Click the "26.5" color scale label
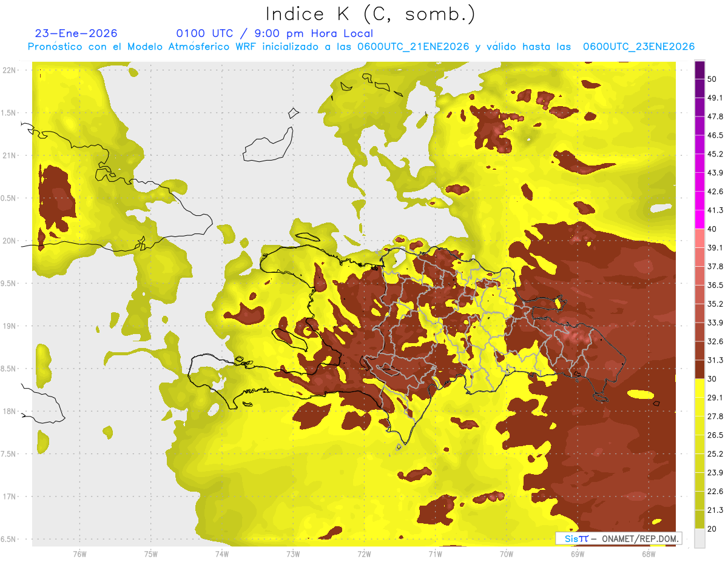This screenshot has width=728, height=562. 715,435
